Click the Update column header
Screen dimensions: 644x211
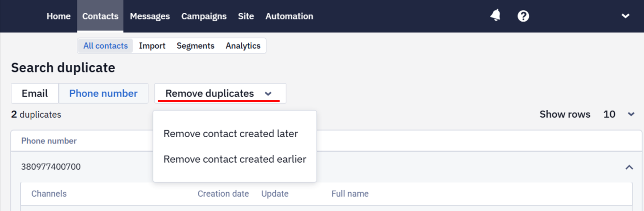point(275,194)
